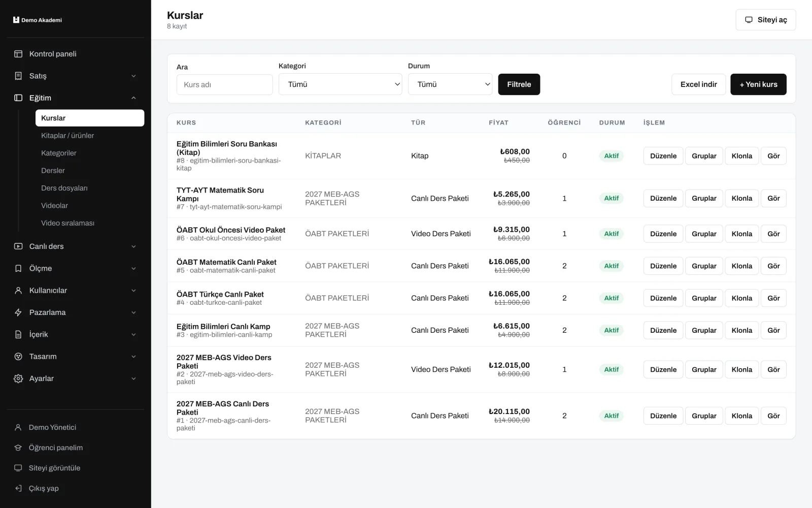The width and height of the screenshot is (812, 508).
Task: Expand the Ölçme chevron
Action: (133, 269)
